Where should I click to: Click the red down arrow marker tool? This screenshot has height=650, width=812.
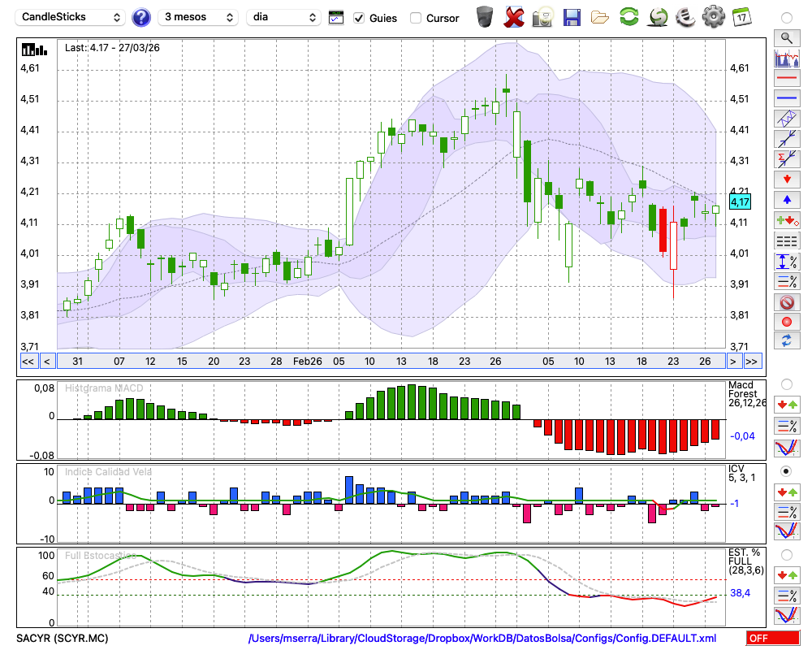(x=787, y=180)
